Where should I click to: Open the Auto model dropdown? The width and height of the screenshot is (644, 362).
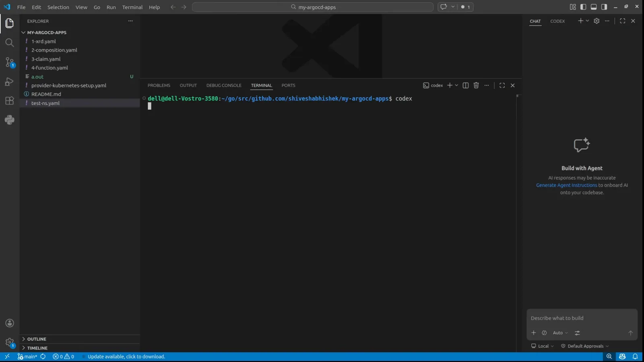point(560,333)
